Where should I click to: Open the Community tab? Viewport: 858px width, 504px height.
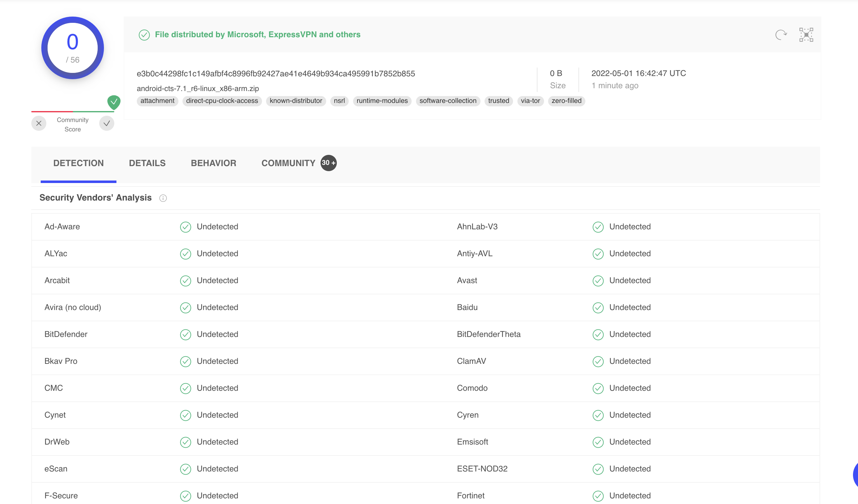point(288,163)
